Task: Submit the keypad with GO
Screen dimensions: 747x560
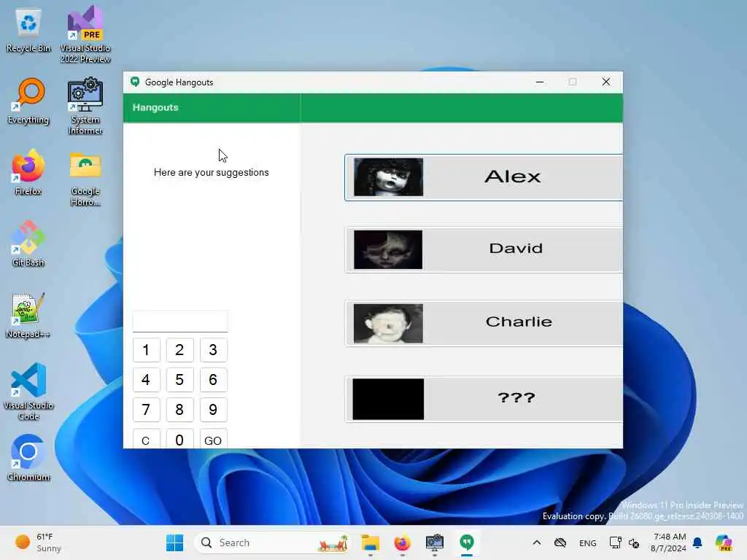Action: 213,439
